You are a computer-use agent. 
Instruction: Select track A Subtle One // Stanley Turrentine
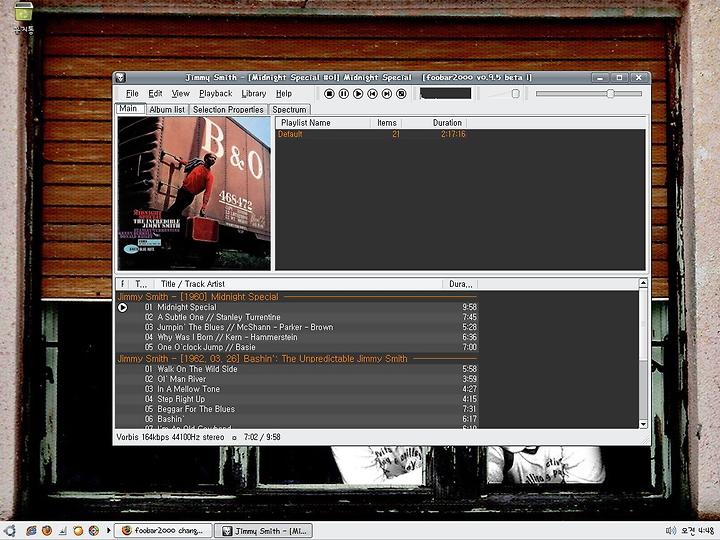point(297,317)
